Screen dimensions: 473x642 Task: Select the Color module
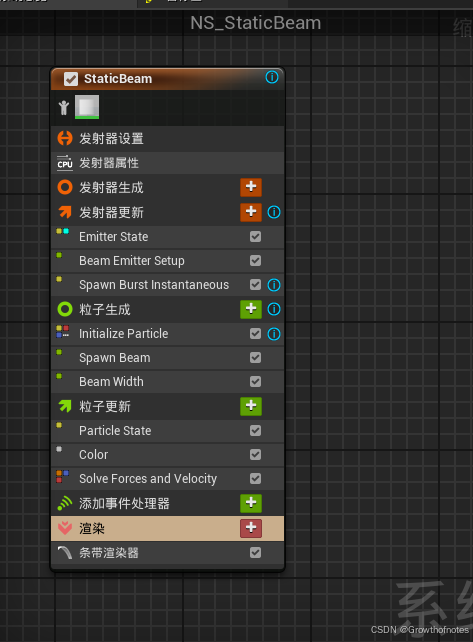[167, 454]
